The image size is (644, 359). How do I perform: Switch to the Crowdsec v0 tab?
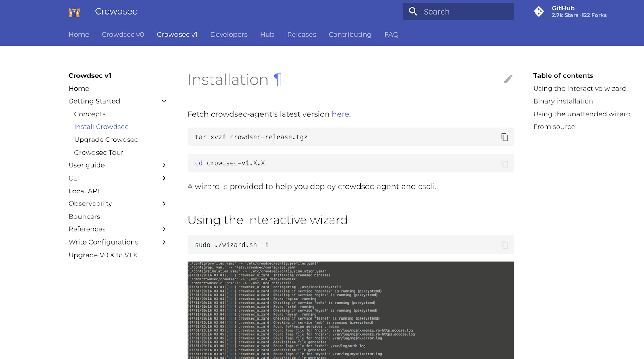[123, 35]
